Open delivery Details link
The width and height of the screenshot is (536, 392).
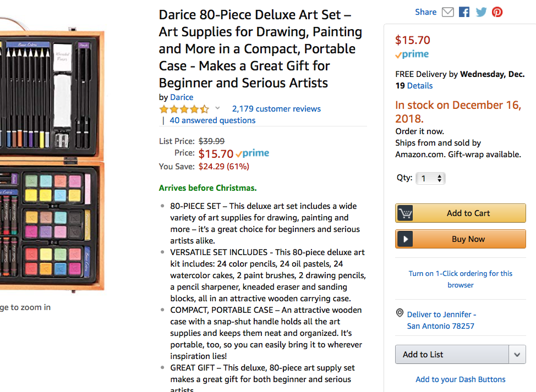pyautogui.click(x=420, y=86)
